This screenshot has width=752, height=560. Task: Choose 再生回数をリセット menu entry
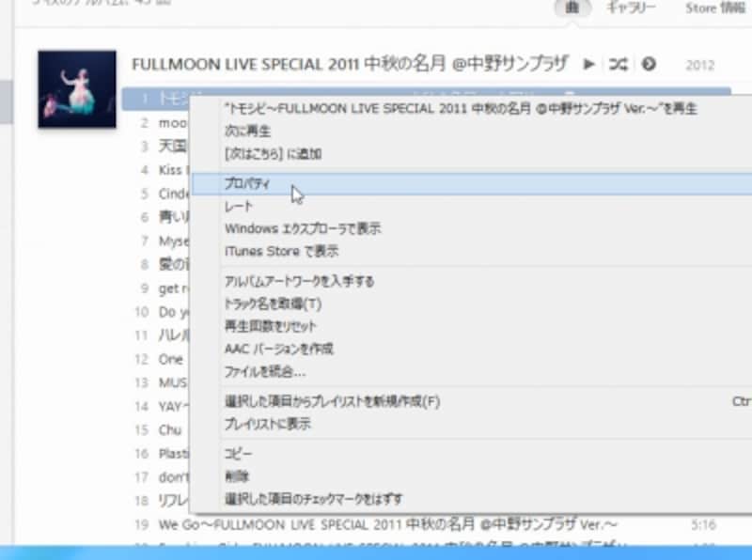coord(271,326)
